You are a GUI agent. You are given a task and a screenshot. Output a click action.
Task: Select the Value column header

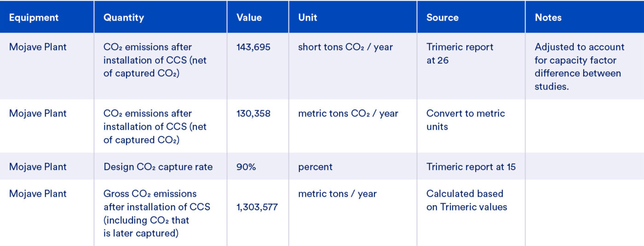(x=249, y=17)
